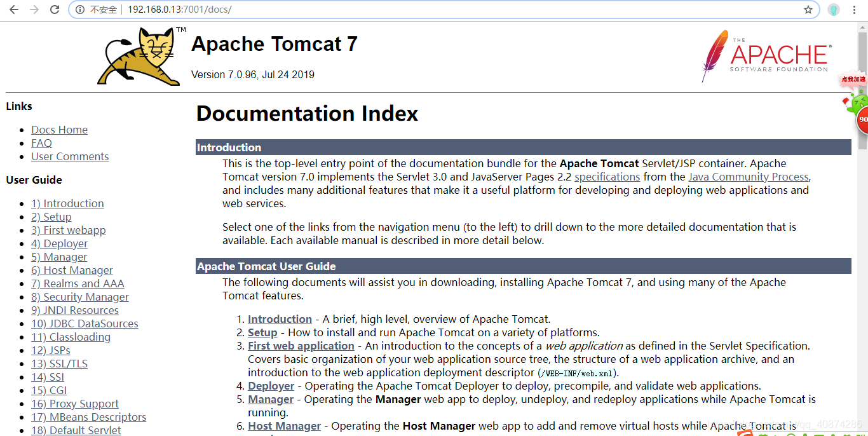Click Version 7.0.96, Jul 24 2019 text
The image size is (868, 436).
click(252, 74)
